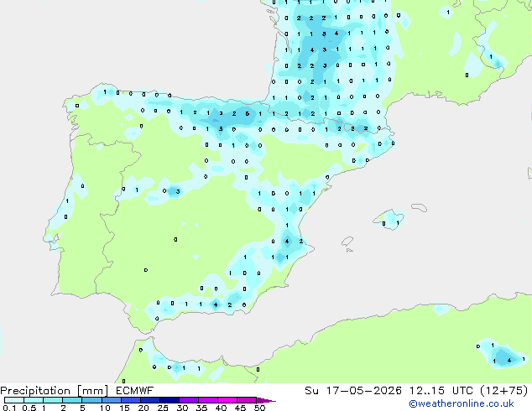Click the 0.1–0.5 mm palest legend swatch

(14, 400)
